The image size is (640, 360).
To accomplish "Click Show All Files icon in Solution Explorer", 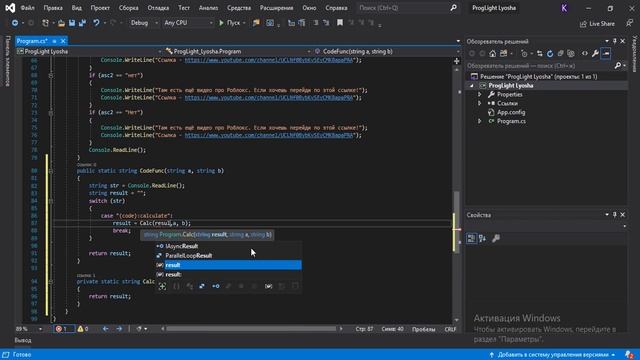I will pyautogui.click(x=571, y=53).
